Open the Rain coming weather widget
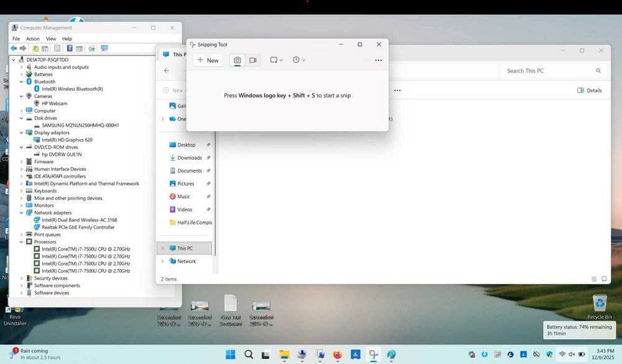The image size is (622, 364). coord(34,354)
